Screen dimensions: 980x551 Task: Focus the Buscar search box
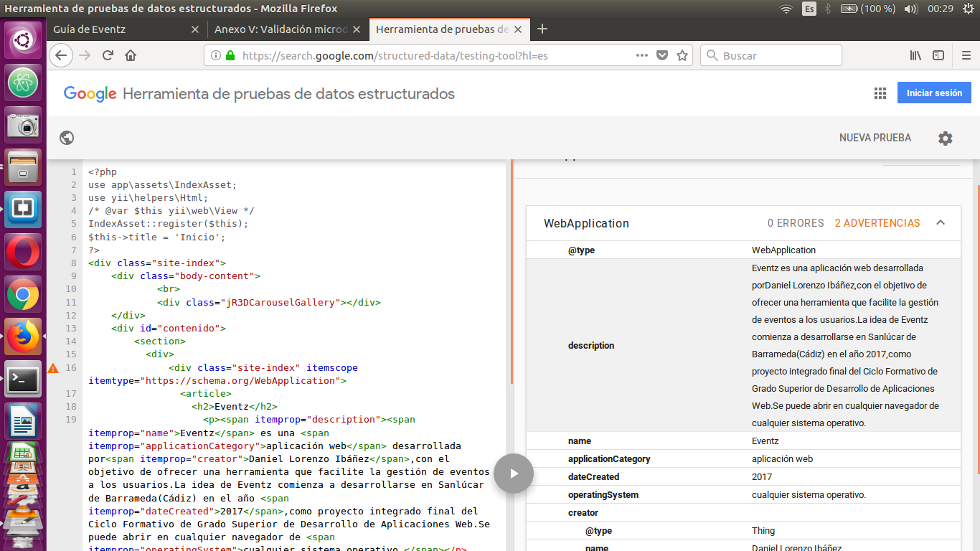pos(771,55)
